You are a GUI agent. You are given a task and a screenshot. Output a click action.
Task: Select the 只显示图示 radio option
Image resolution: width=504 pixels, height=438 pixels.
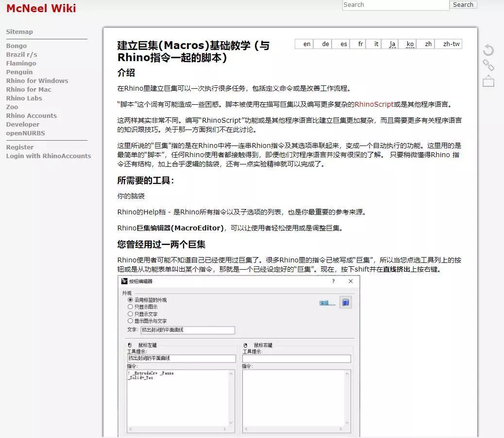[130, 307]
